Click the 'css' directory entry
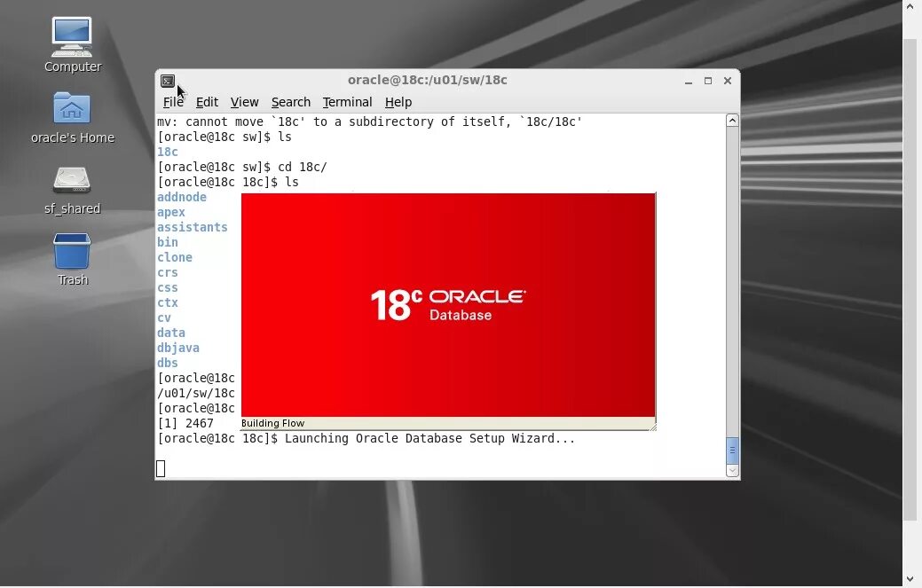The width and height of the screenshot is (922, 588). 168,288
